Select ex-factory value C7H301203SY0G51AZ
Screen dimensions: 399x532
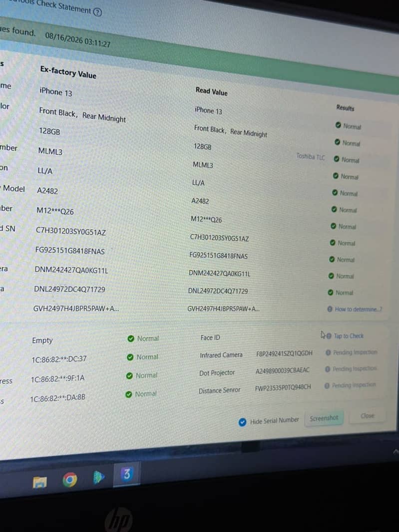(70, 232)
